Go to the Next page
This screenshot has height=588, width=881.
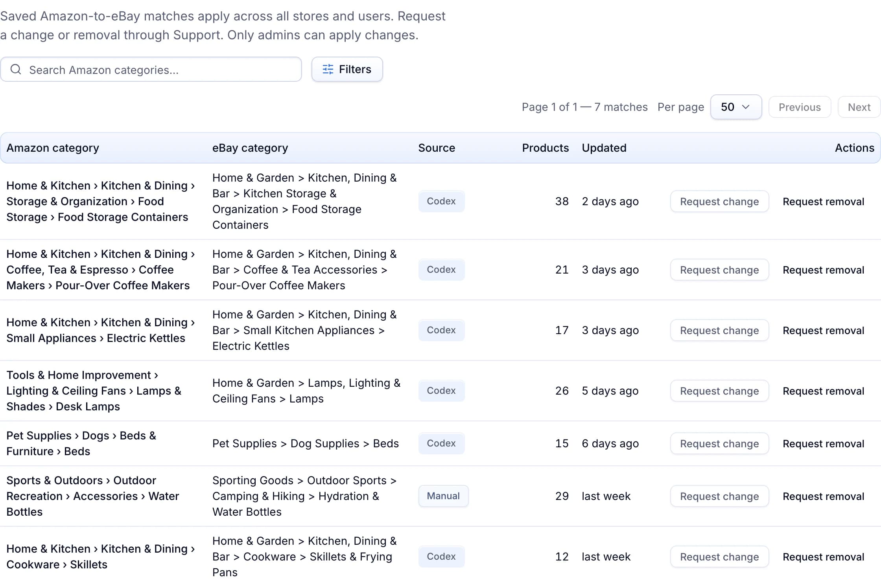click(x=859, y=107)
